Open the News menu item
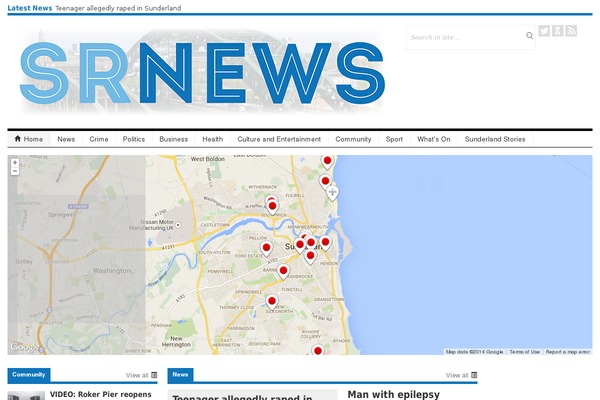Image resolution: width=600 pixels, height=400 pixels. (66, 139)
